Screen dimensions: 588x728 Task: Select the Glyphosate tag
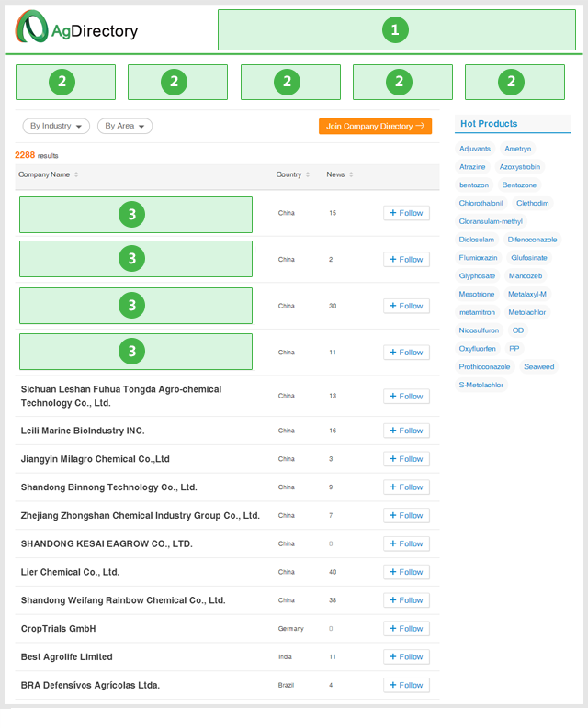coord(478,275)
